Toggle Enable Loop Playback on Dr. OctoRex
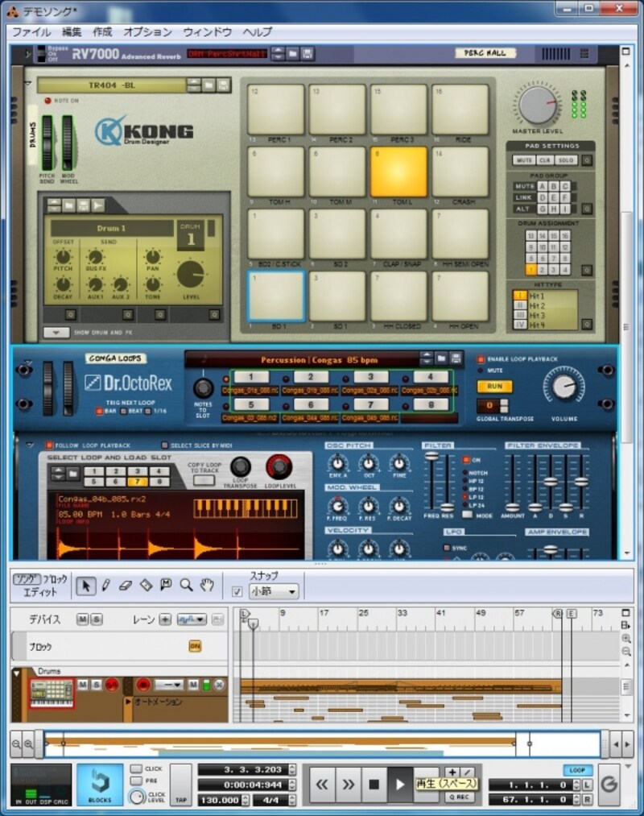This screenshot has height=816, width=644. [481, 358]
